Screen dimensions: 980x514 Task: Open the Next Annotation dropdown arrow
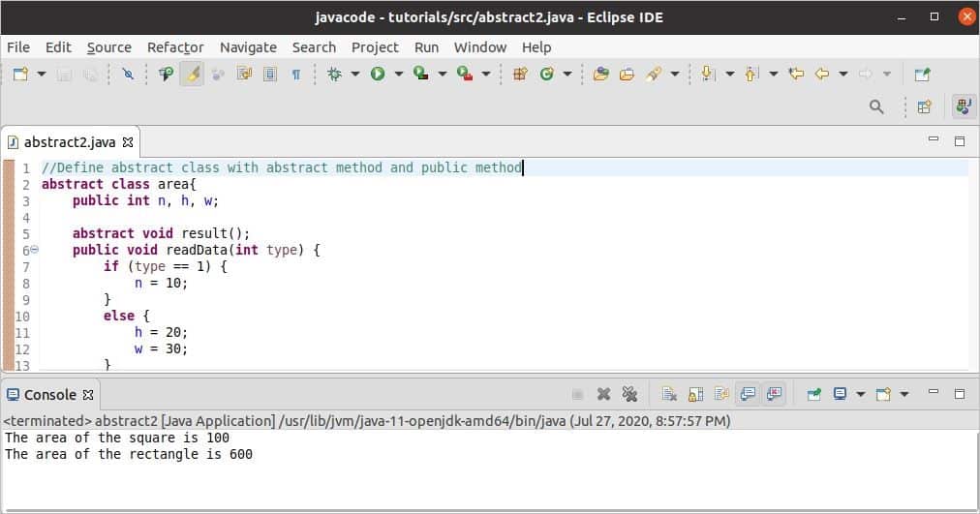[730, 75]
